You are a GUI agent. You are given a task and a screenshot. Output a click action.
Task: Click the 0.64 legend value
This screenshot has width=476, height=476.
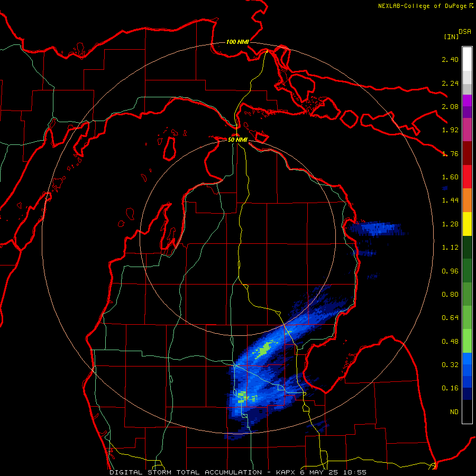click(450, 318)
